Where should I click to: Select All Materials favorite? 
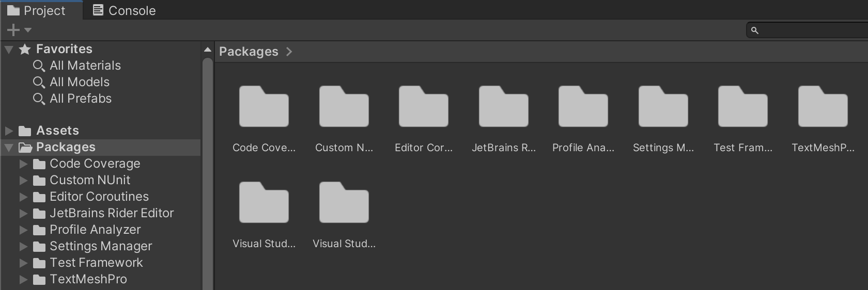pos(85,66)
